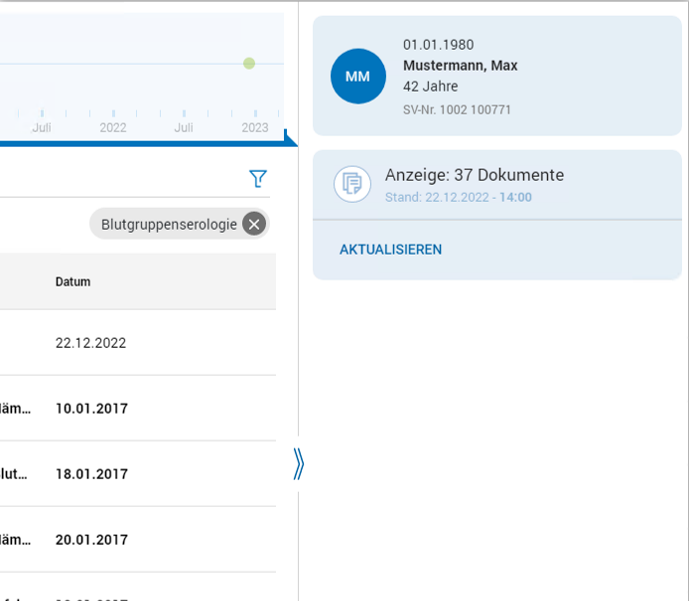Click the documents stack icon
Screen dimensions: 689x601
352,184
